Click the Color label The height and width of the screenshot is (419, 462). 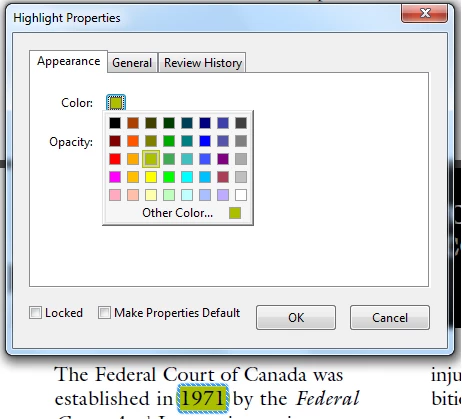click(x=77, y=103)
